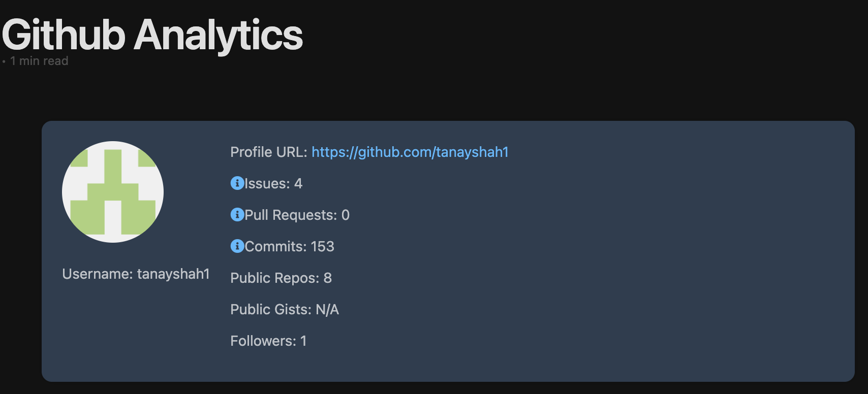868x394 pixels.
Task: Click the "1 min read" text
Action: tap(39, 61)
